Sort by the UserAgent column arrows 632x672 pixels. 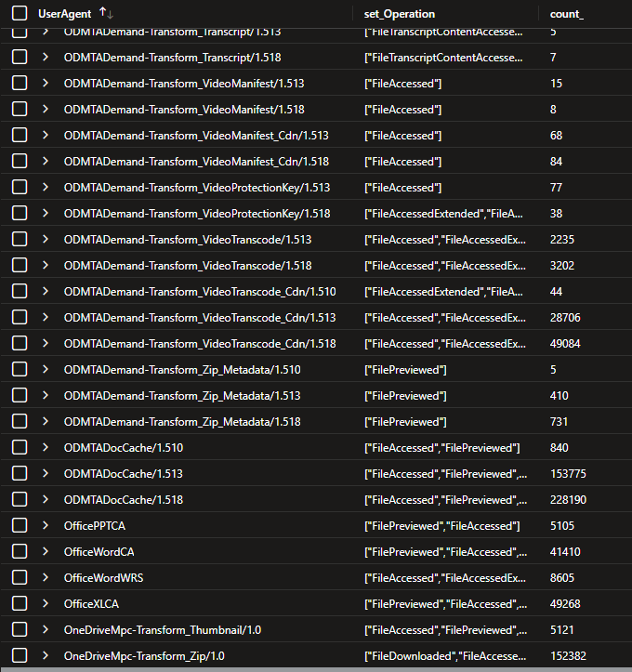[106, 13]
